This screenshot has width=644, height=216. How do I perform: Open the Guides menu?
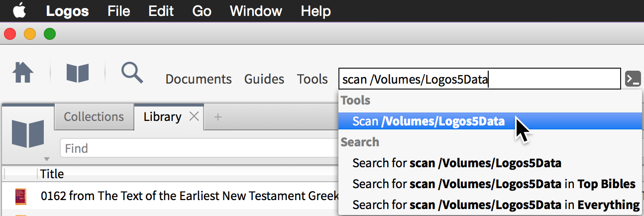point(264,79)
